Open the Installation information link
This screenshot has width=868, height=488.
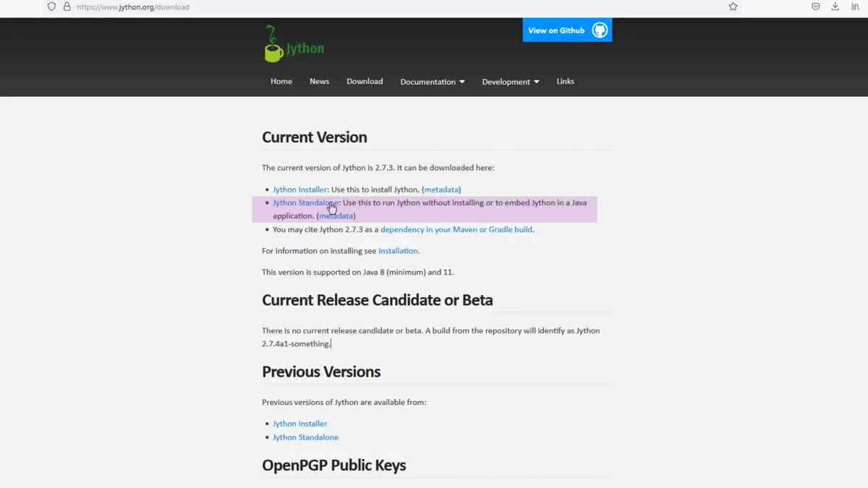(398, 251)
